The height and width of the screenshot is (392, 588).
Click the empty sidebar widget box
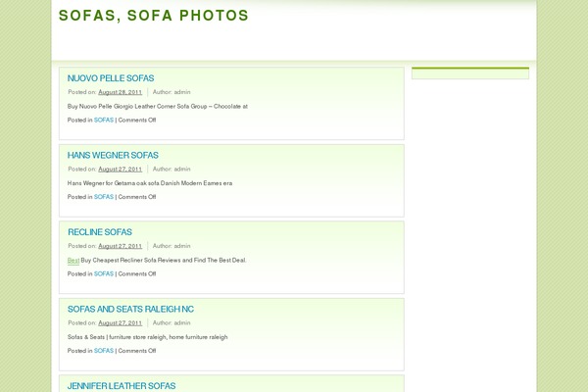[x=470, y=73]
